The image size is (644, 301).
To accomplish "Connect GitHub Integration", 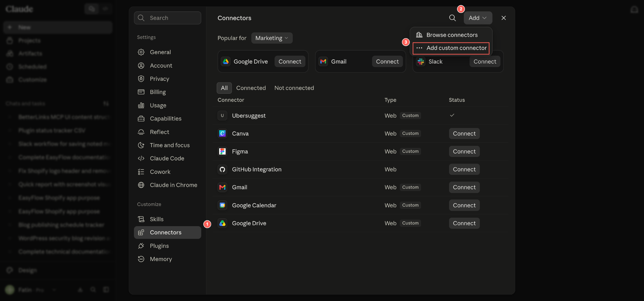I will [x=464, y=169].
